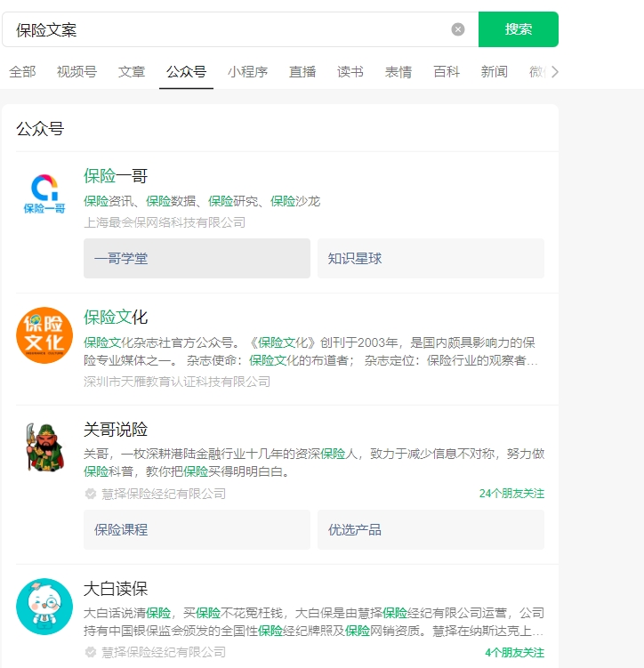644x668 pixels.
Task: Open the 保险一哥 account title
Action: [x=116, y=176]
